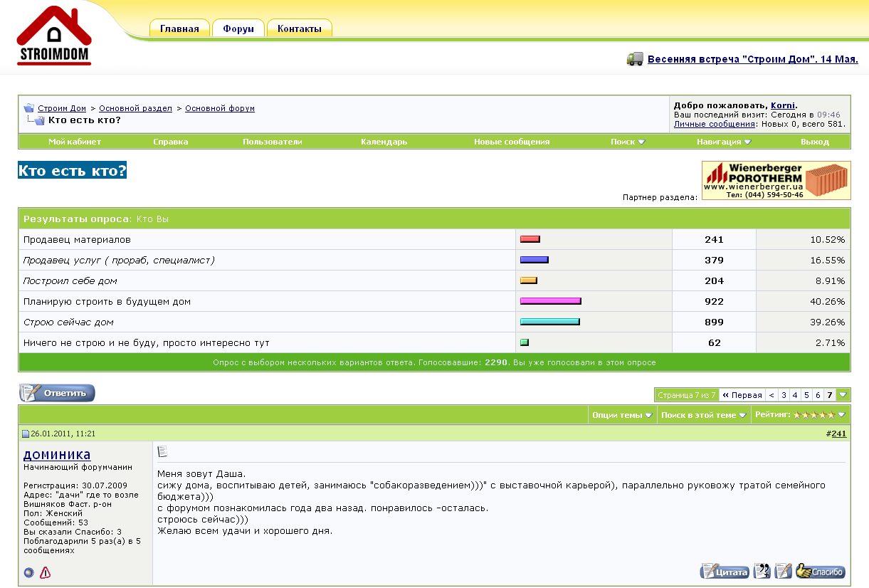Click the truck icon beside the announcement

click(635, 59)
